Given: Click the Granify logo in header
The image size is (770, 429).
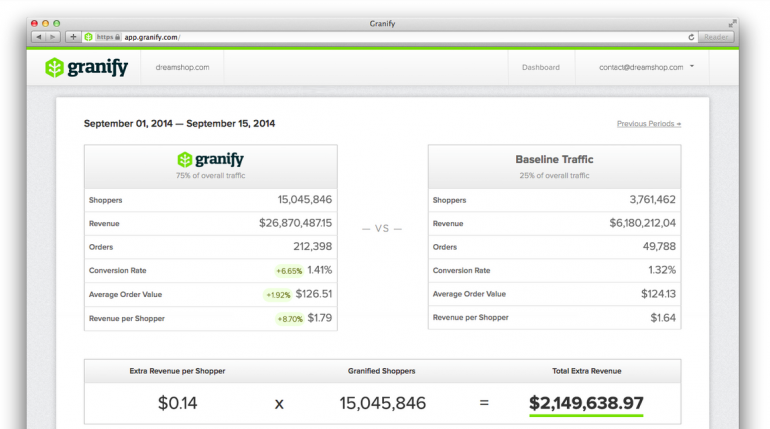Looking at the screenshot, I should click(x=86, y=67).
